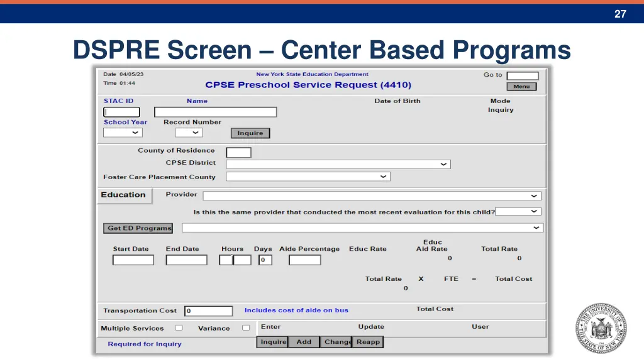Click the STAC ID input field

[121, 112]
